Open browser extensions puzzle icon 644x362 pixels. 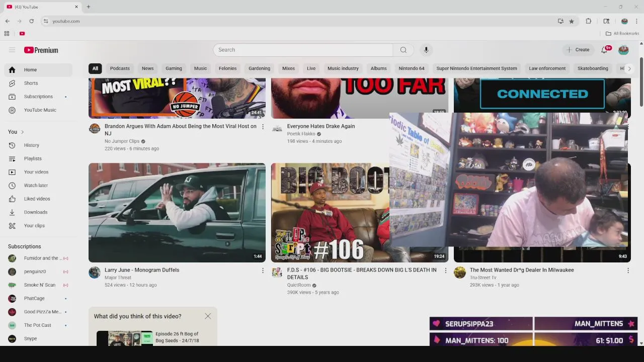[589, 21]
